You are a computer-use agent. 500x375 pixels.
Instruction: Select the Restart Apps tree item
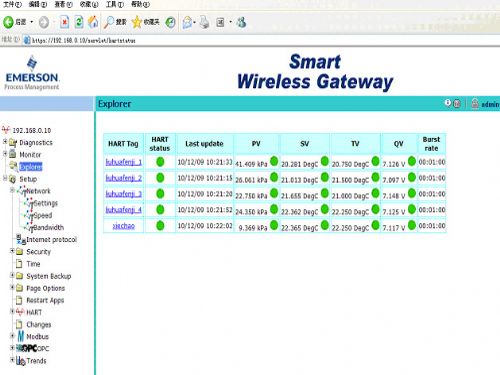pyautogui.click(x=45, y=300)
